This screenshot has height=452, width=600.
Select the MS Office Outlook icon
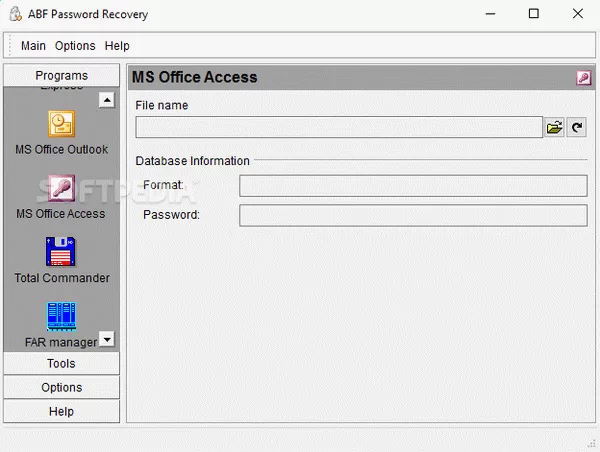[61, 124]
